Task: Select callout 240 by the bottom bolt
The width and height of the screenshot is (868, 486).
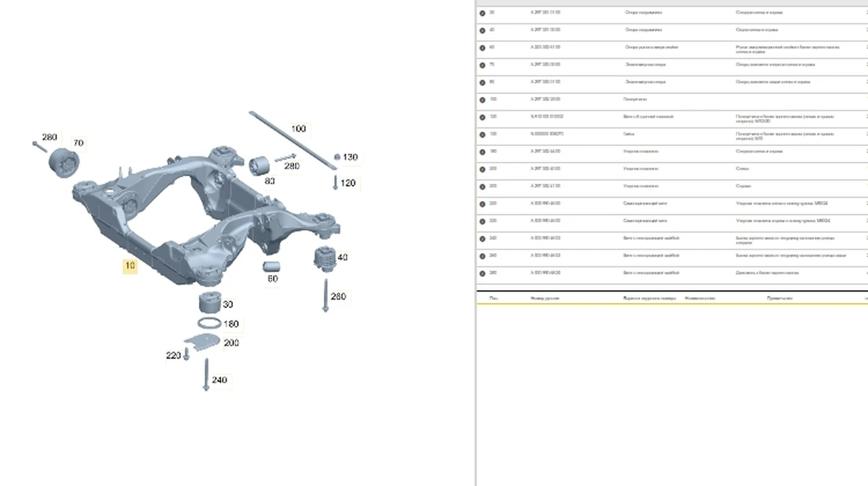Action: click(219, 380)
